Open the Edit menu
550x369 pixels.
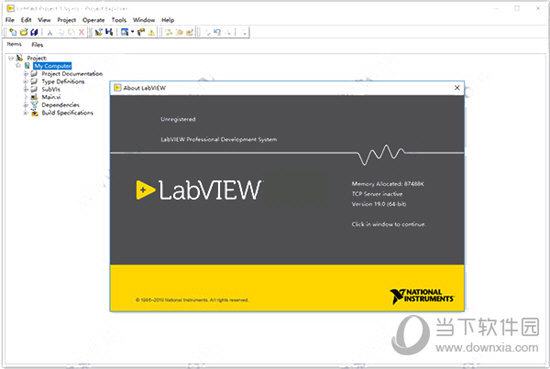[x=26, y=20]
